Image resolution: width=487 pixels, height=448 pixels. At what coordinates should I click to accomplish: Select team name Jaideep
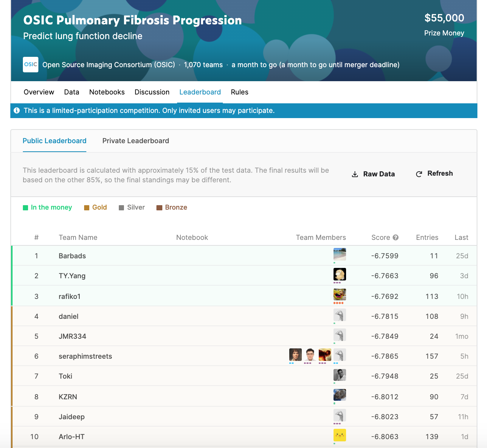[x=72, y=417]
